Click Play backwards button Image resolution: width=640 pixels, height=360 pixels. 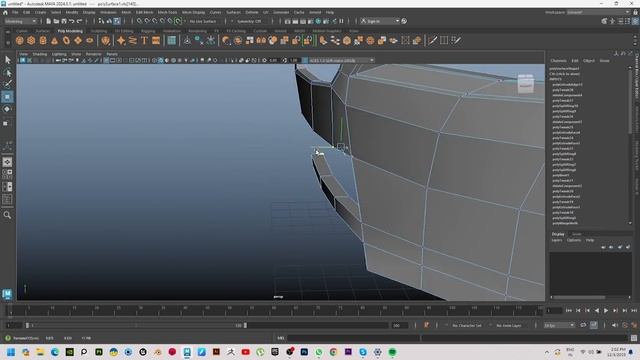coord(597,311)
